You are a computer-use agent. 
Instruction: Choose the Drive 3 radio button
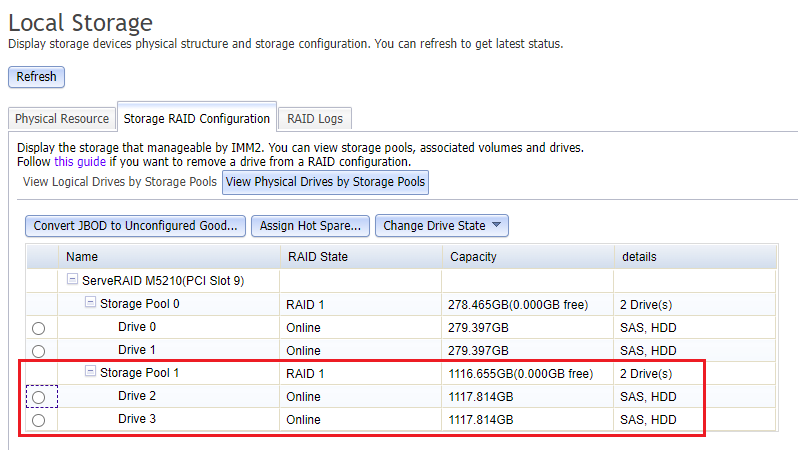pos(39,420)
